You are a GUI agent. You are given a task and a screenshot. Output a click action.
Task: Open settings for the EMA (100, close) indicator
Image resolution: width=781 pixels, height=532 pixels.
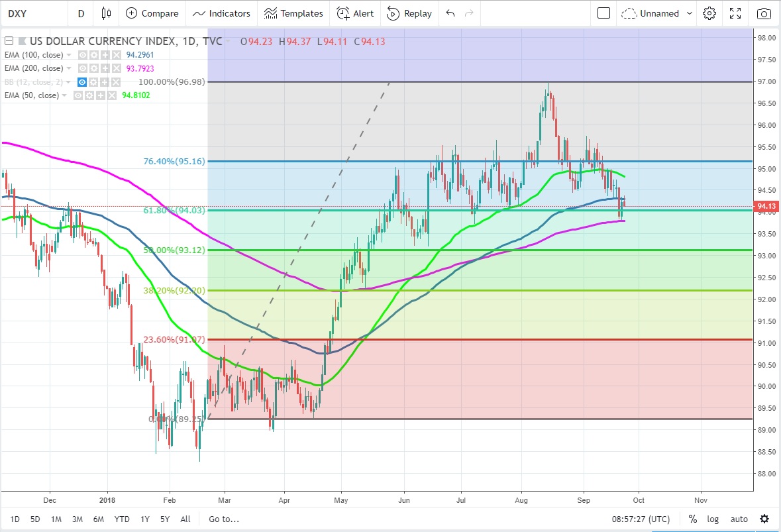tap(93, 55)
